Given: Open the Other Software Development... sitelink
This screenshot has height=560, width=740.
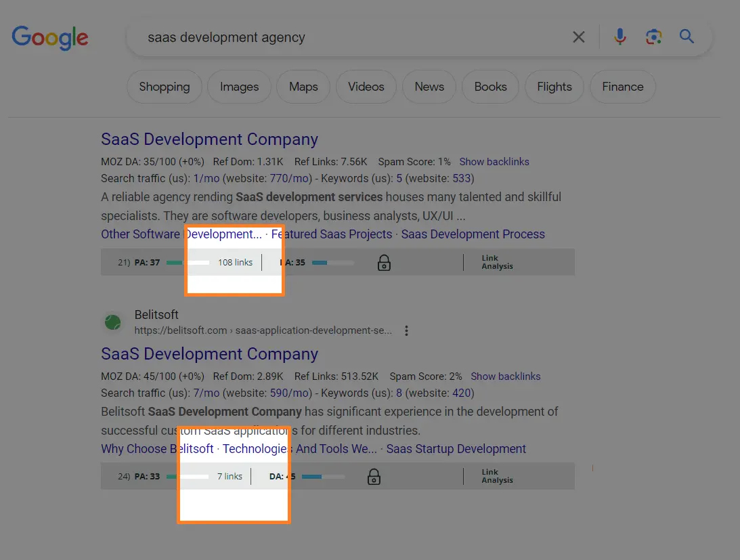Looking at the screenshot, I should [181, 234].
